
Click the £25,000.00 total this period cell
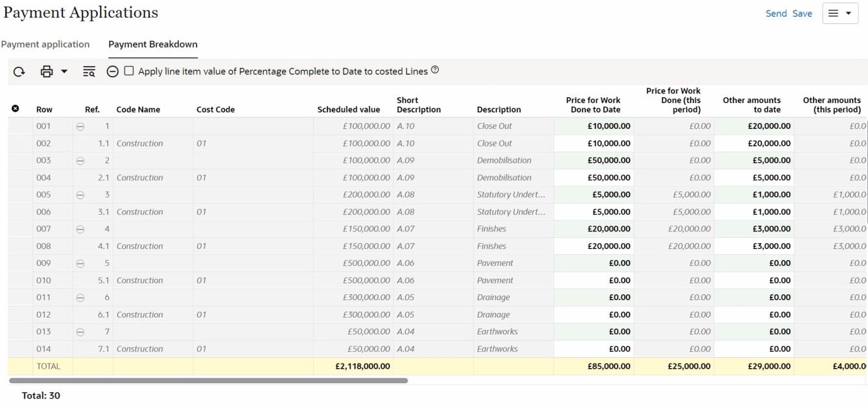tap(689, 366)
